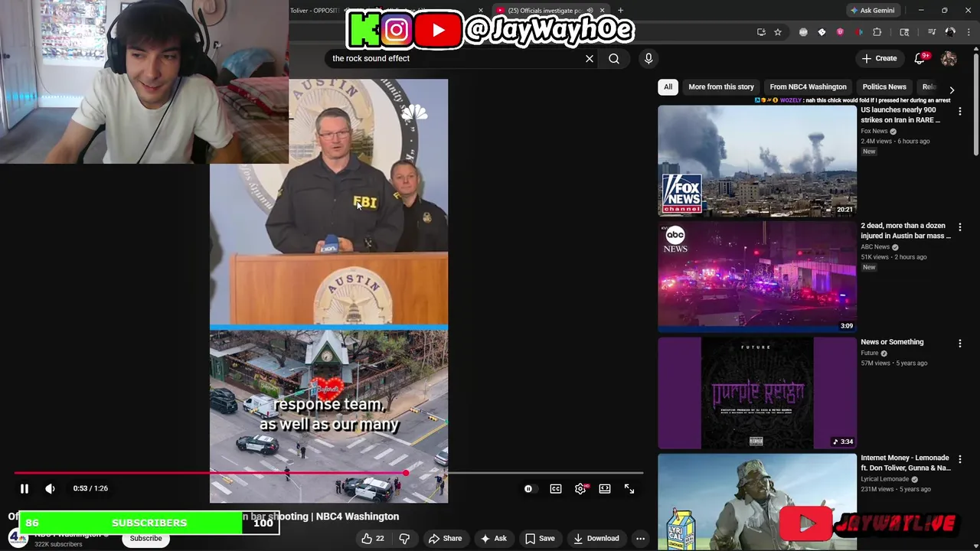
Task: Go to Fox News channel name
Action: tap(874, 131)
